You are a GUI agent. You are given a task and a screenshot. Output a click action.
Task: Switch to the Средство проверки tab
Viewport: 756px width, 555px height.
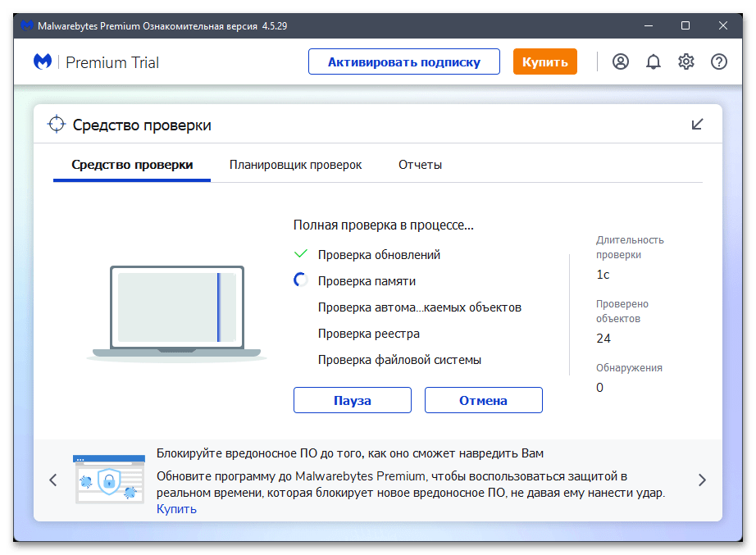coord(132,165)
